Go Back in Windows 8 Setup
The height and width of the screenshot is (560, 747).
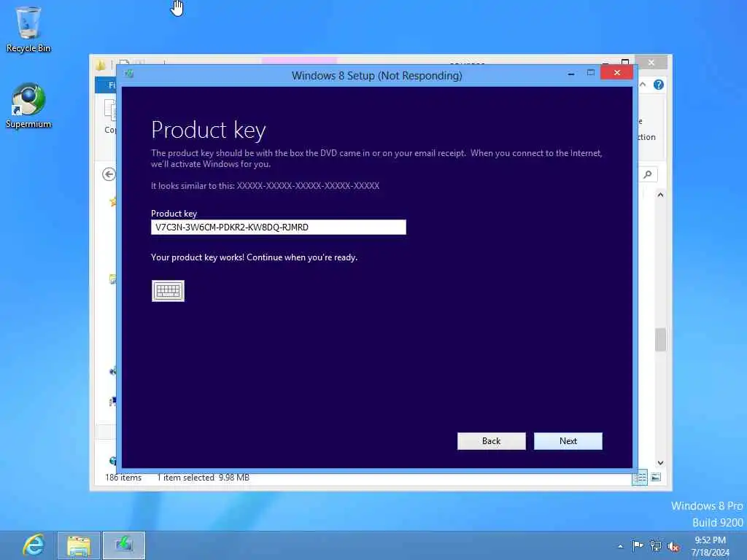pyautogui.click(x=491, y=441)
